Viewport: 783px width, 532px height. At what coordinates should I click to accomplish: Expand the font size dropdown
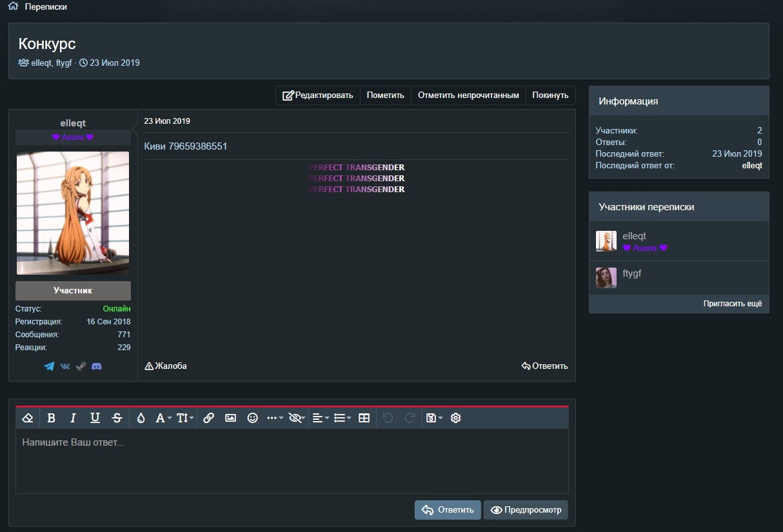(185, 418)
